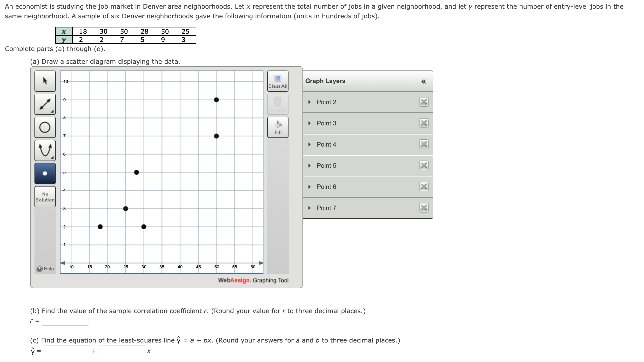
Task: Click the intercept a input field
Action: click(x=67, y=351)
